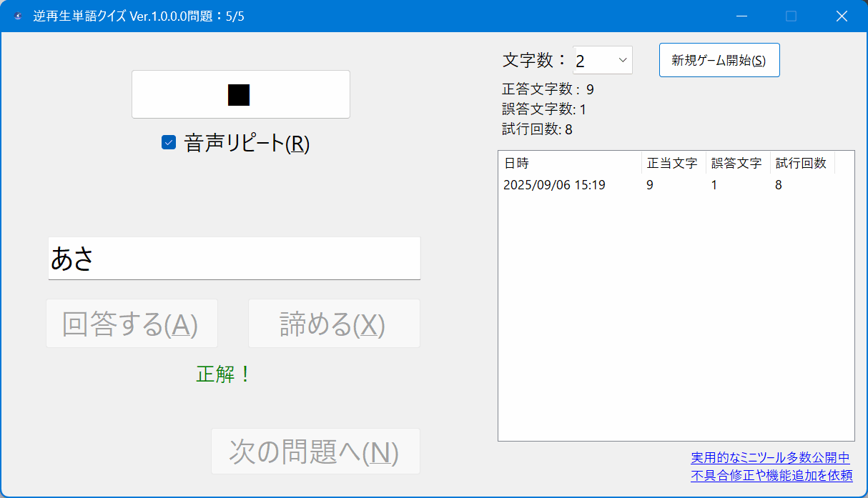868x498 pixels.
Task: Go to next question with 次の問題へ(N)
Action: [315, 451]
